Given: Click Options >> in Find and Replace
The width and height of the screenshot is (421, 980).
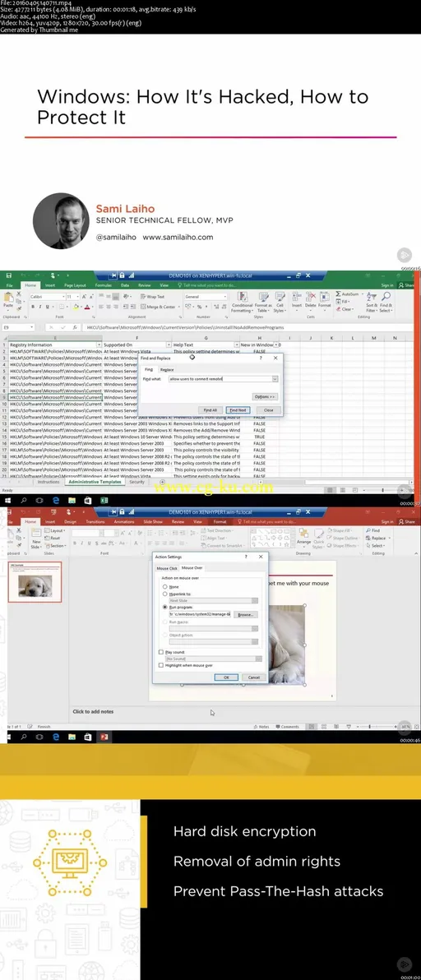Looking at the screenshot, I should coord(265,397).
